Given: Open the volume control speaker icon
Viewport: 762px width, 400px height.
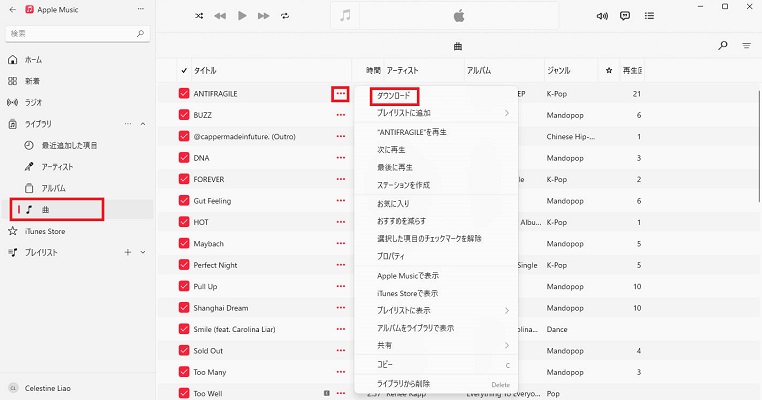Looking at the screenshot, I should [602, 16].
